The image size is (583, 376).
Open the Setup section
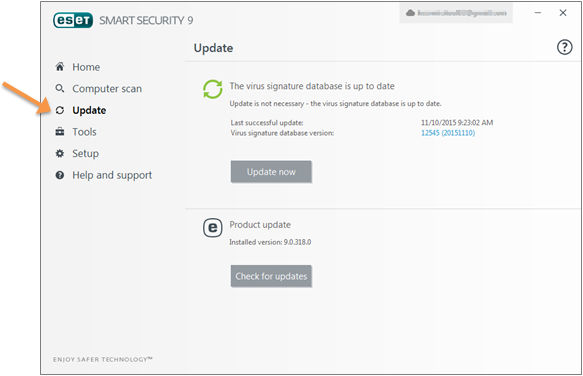tap(86, 154)
